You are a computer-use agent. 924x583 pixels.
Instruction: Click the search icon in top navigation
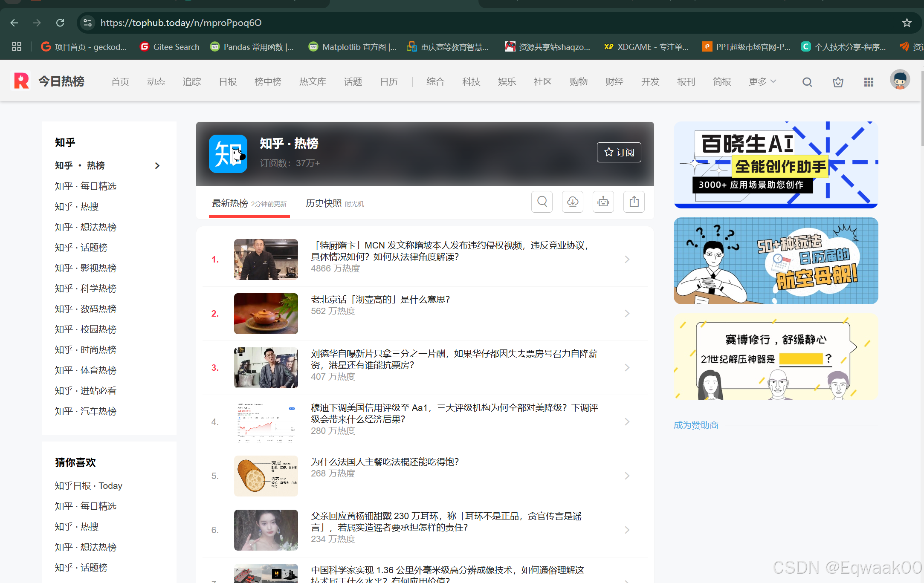(x=807, y=82)
